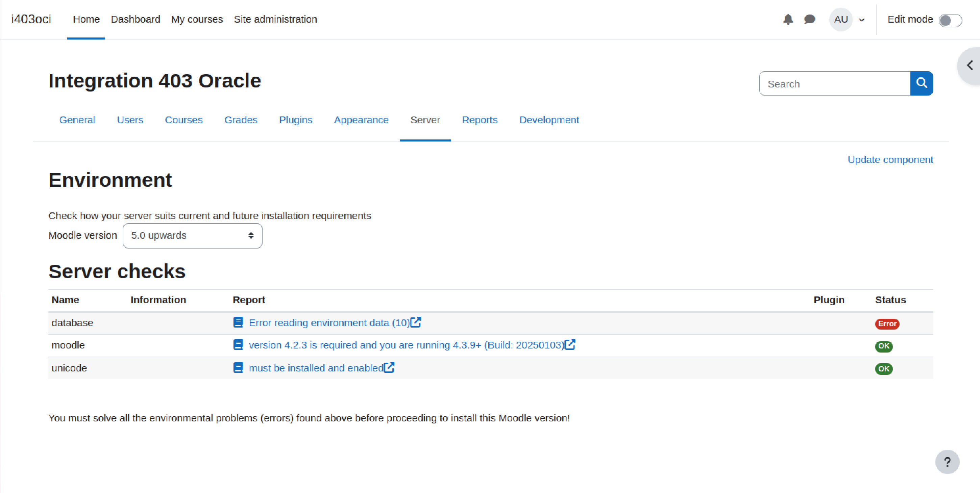Click external link icon after version 4.2.3 report
This screenshot has width=980, height=493.
570,344
